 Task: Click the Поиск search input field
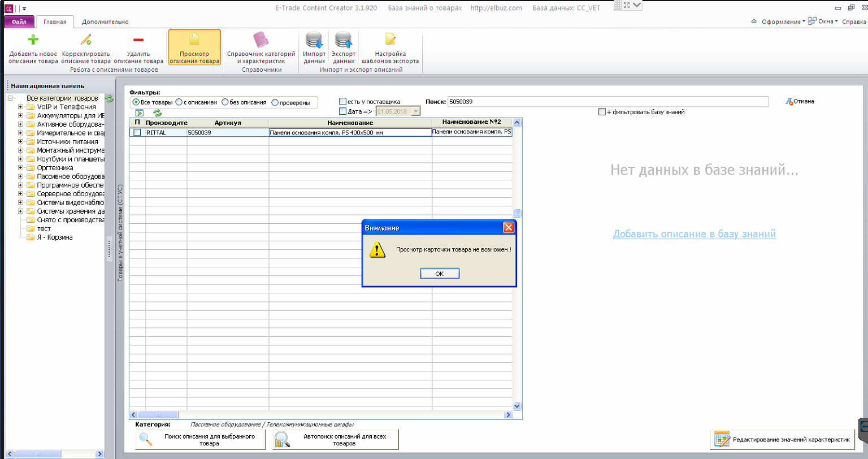pyautogui.click(x=607, y=102)
